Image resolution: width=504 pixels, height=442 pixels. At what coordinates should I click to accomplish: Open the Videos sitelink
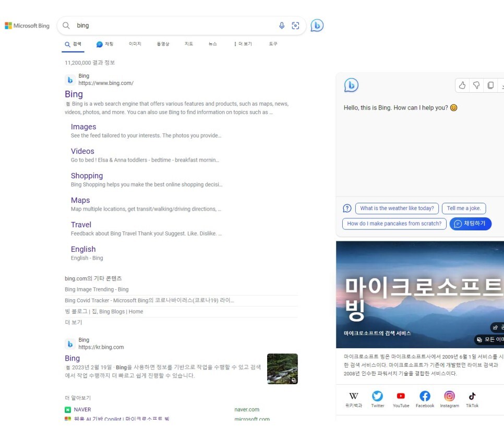point(82,151)
